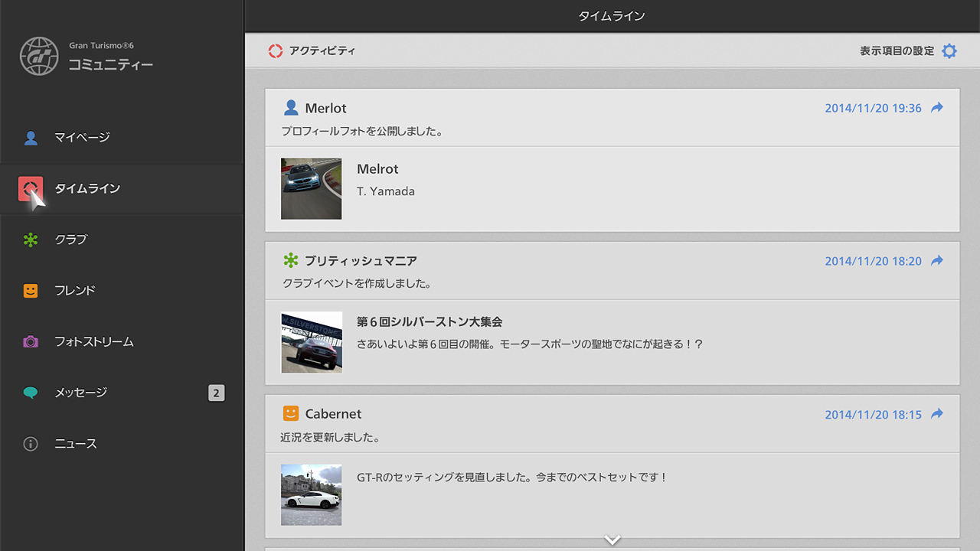Click the Merlot user profile icon
The image size is (980, 551).
291,108
